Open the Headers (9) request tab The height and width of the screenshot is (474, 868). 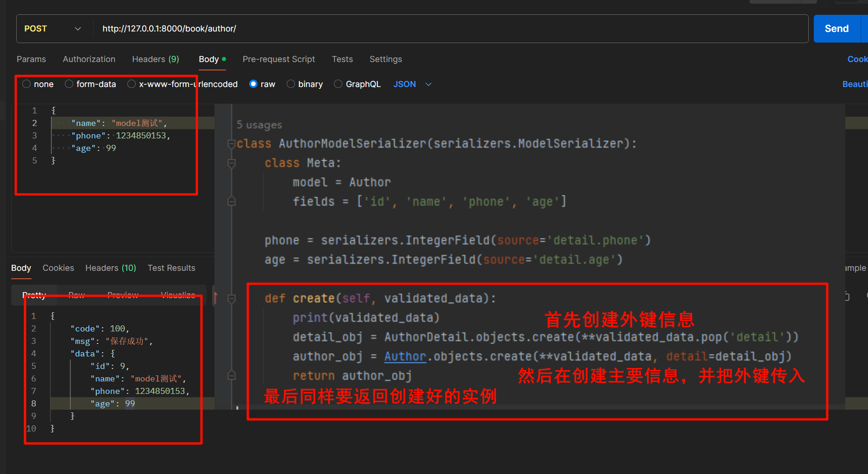(156, 59)
